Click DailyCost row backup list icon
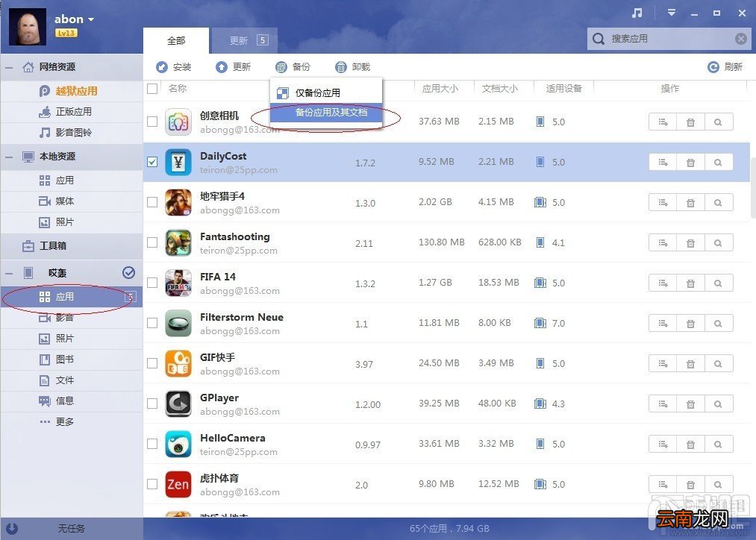The image size is (756, 540). coord(663,163)
